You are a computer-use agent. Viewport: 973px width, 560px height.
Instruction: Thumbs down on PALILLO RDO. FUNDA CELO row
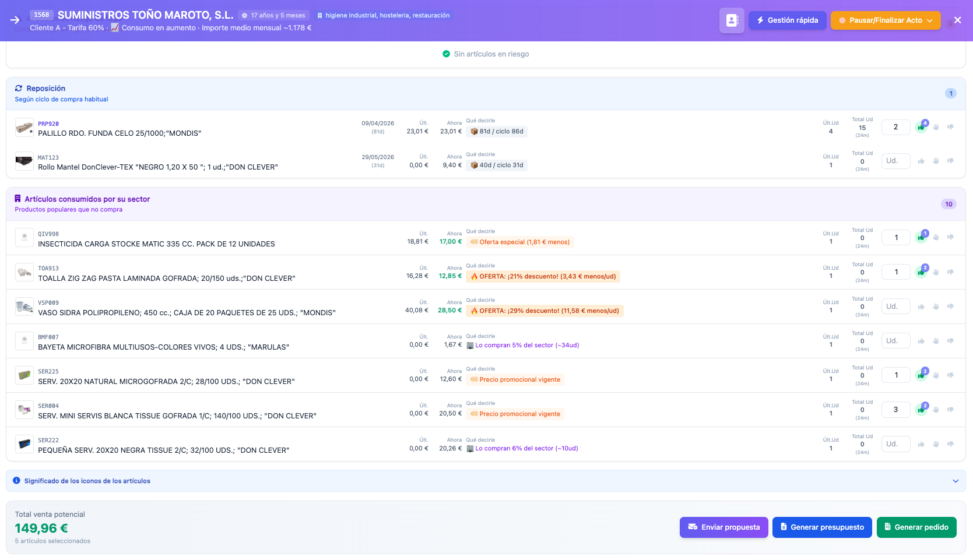click(x=950, y=127)
